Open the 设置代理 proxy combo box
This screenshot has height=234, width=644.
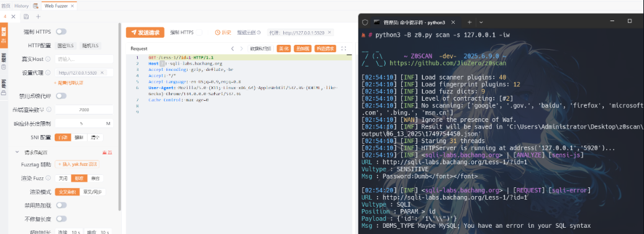[x=84, y=73]
